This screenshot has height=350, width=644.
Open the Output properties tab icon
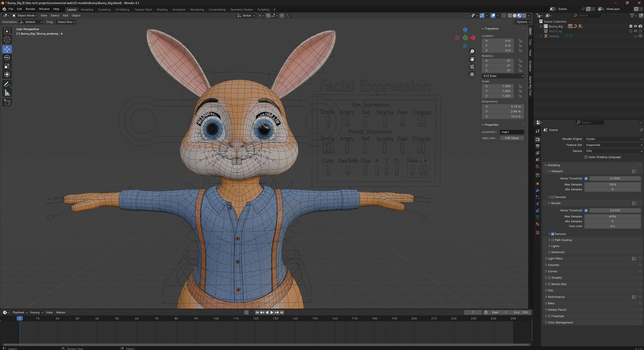[x=538, y=146]
